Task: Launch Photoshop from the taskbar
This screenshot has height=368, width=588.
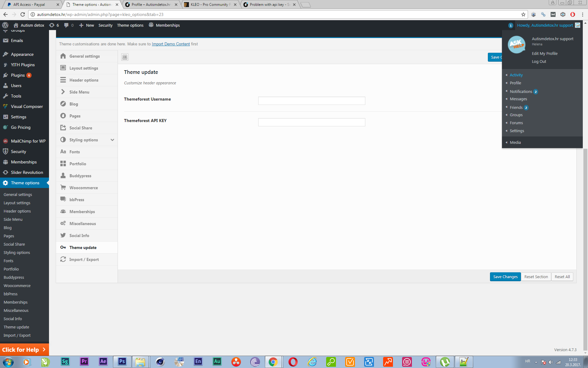Action: tap(122, 362)
